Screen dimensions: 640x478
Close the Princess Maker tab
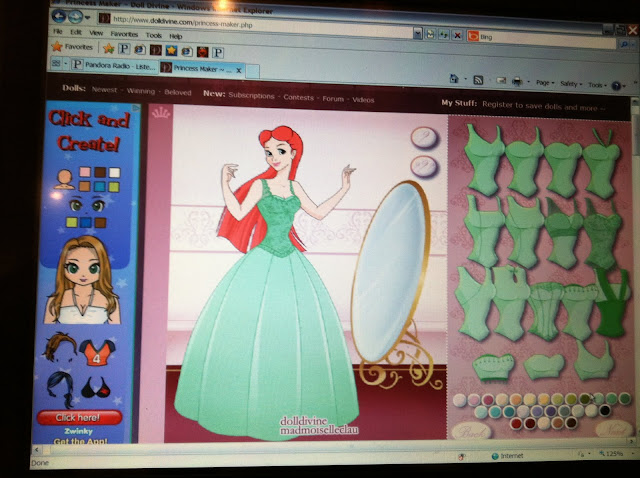(x=239, y=70)
